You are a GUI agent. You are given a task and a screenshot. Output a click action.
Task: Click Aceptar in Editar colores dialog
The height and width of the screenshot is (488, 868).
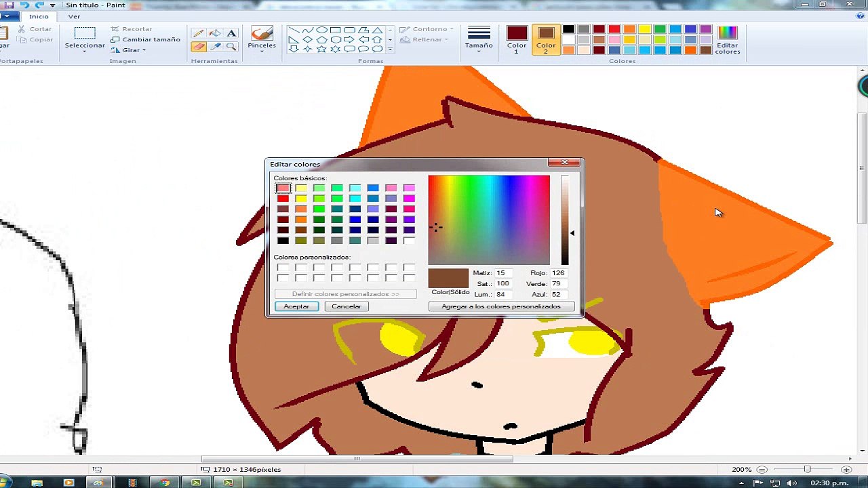tap(296, 306)
